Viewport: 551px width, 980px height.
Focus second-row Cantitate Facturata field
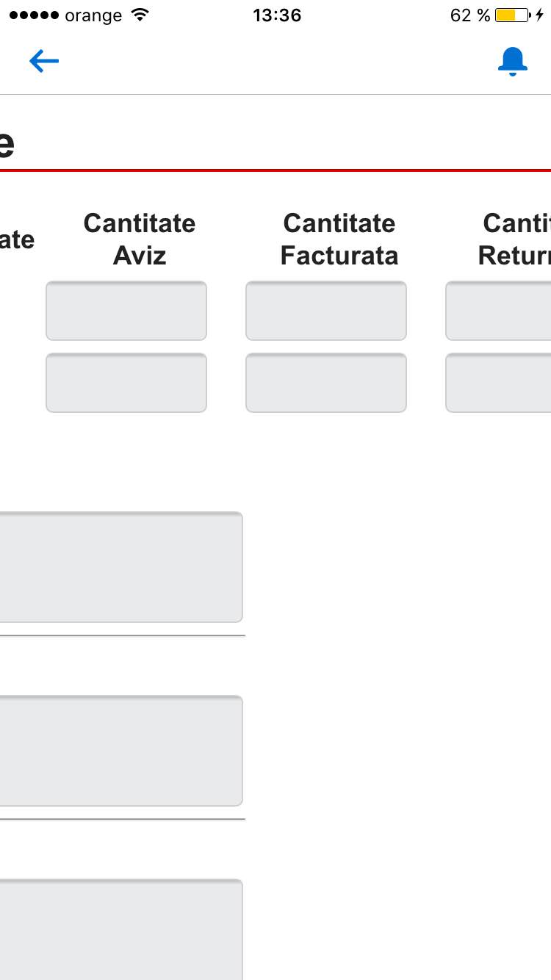click(x=326, y=383)
